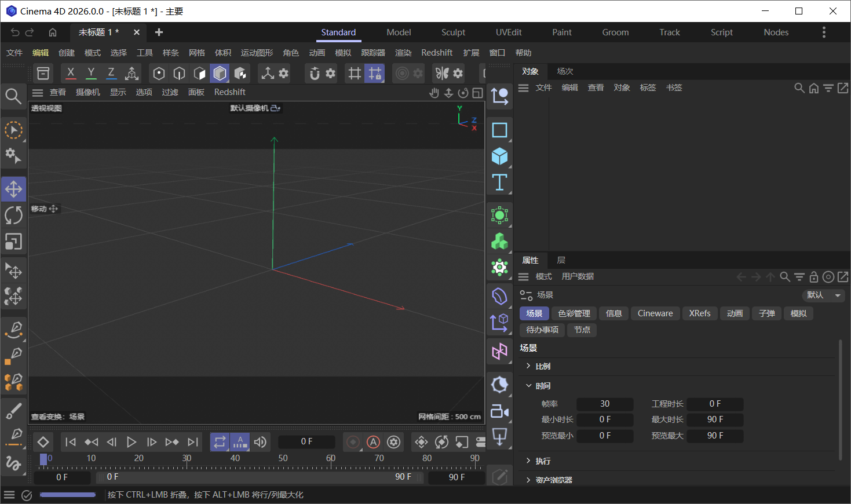
Task: Open the 渲染 menu
Action: coord(403,53)
